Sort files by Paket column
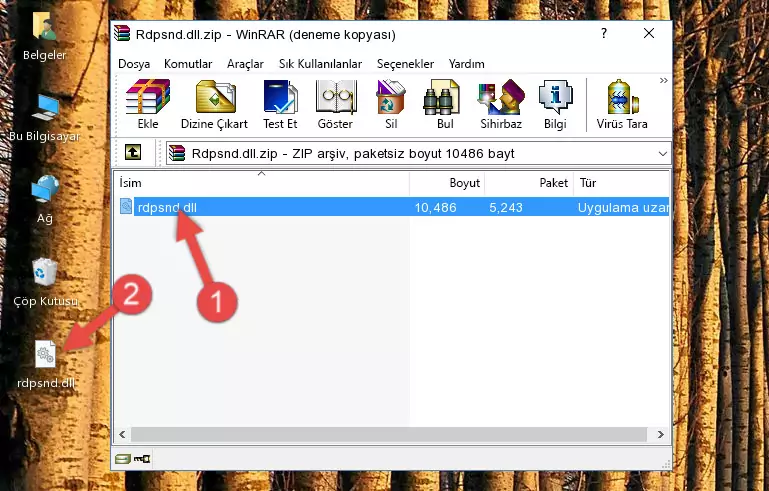Image resolution: width=769 pixels, height=491 pixels. (x=529, y=183)
